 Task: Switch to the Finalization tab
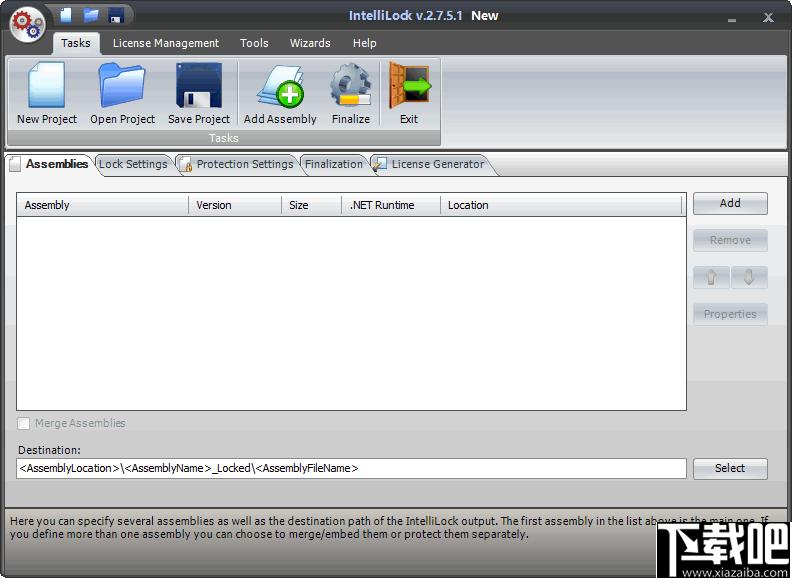[334, 165]
